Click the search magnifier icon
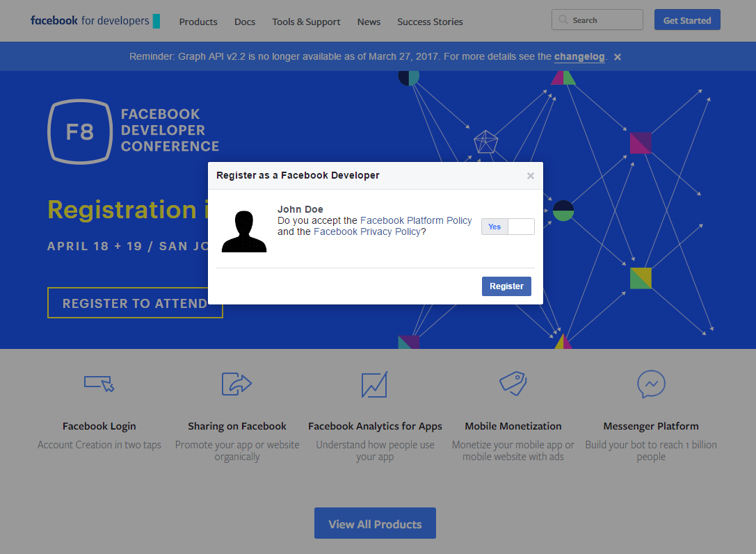The image size is (756, 554). [563, 19]
